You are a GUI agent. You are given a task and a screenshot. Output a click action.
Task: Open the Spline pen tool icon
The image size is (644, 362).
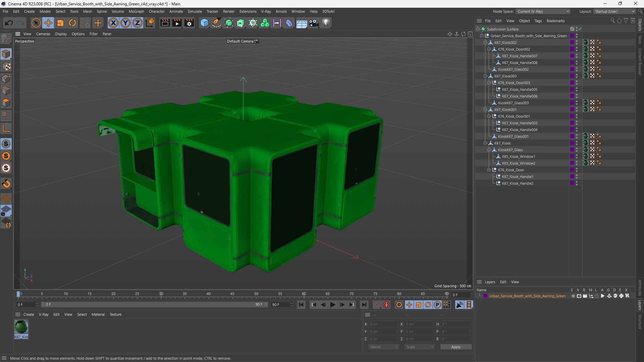(217, 23)
